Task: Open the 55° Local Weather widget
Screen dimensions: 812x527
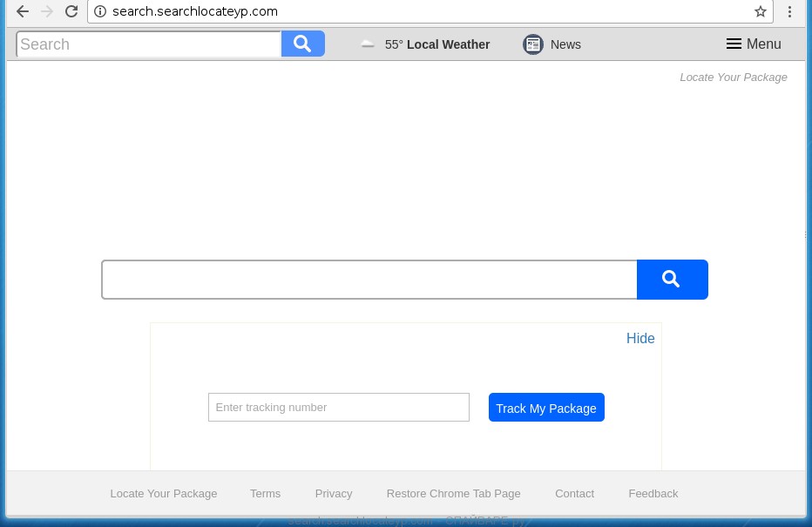Action: click(426, 44)
